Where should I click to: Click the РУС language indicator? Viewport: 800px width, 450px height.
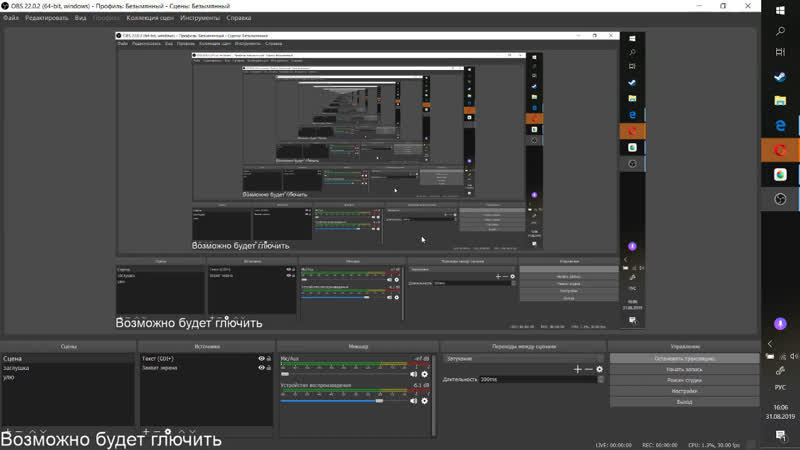pos(780,387)
